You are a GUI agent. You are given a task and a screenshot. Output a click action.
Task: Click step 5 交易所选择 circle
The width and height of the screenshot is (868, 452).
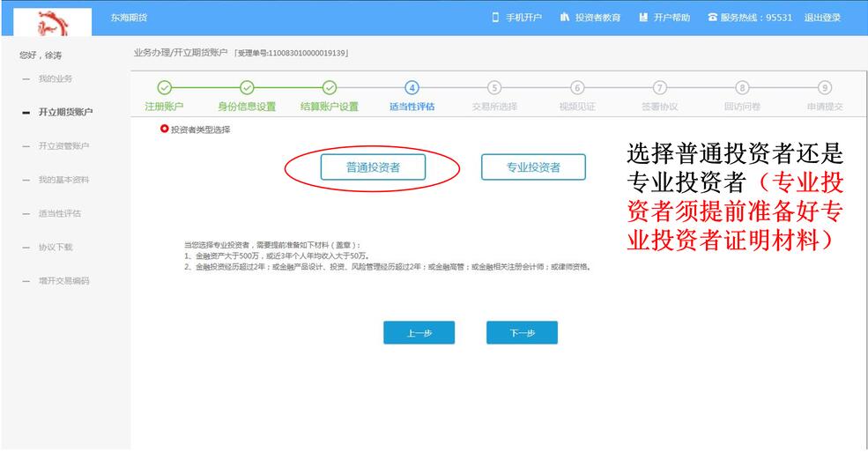[494, 87]
